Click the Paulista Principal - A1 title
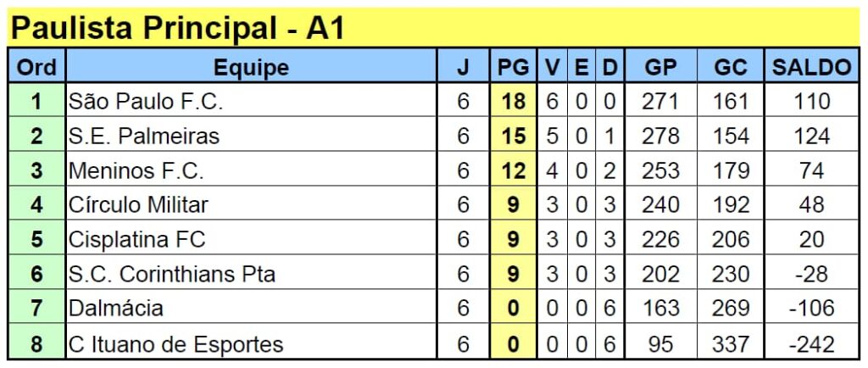 pyautogui.click(x=178, y=28)
